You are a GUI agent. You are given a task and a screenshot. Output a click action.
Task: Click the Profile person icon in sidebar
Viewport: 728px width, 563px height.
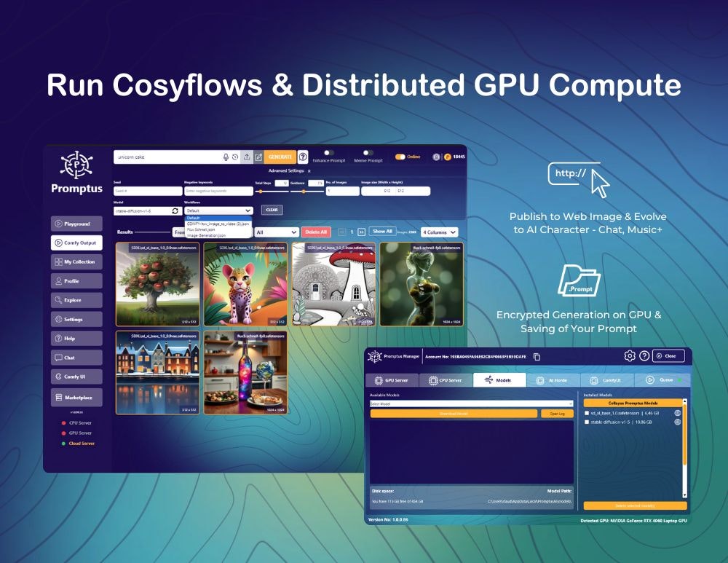click(58, 281)
